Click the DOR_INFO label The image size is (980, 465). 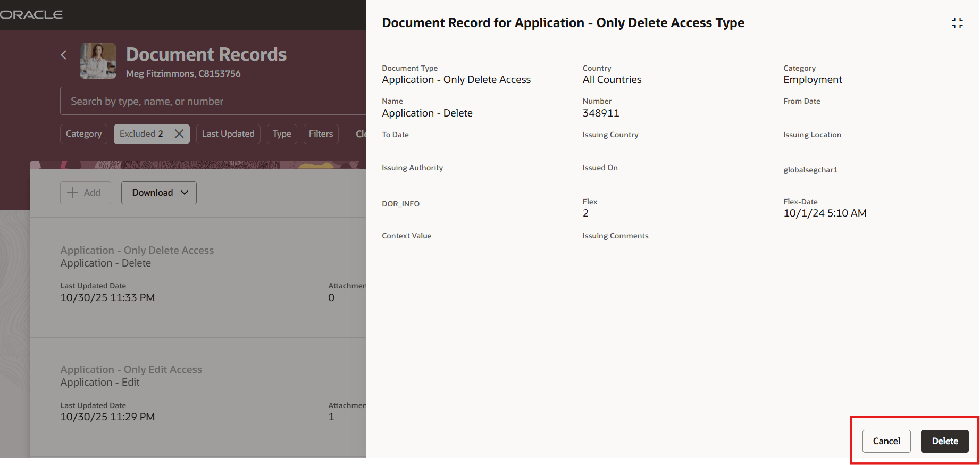click(400, 204)
